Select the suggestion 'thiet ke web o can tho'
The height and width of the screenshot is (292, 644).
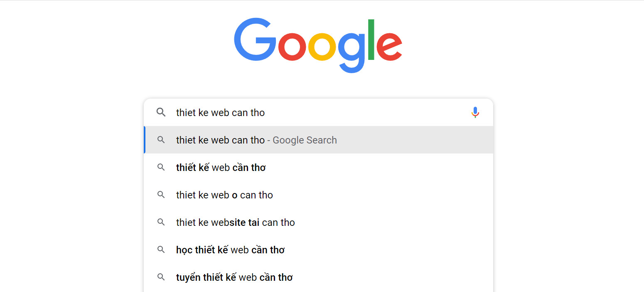click(224, 195)
